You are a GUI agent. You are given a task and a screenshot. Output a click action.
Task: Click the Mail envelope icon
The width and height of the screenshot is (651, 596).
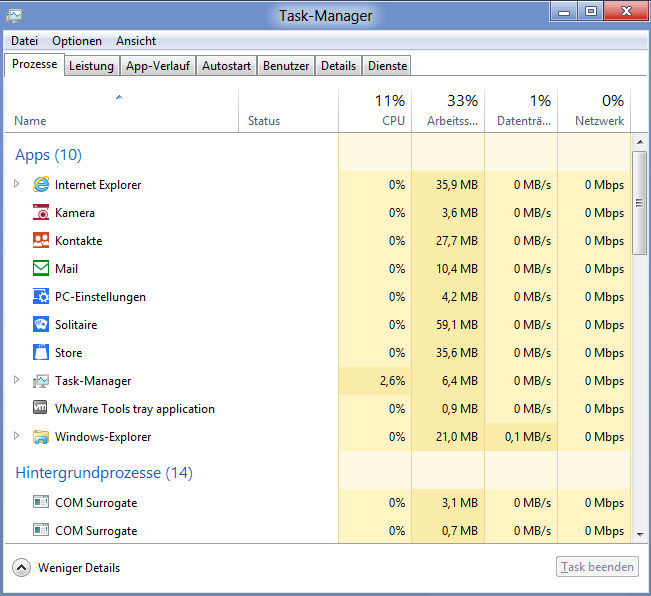[x=41, y=268]
